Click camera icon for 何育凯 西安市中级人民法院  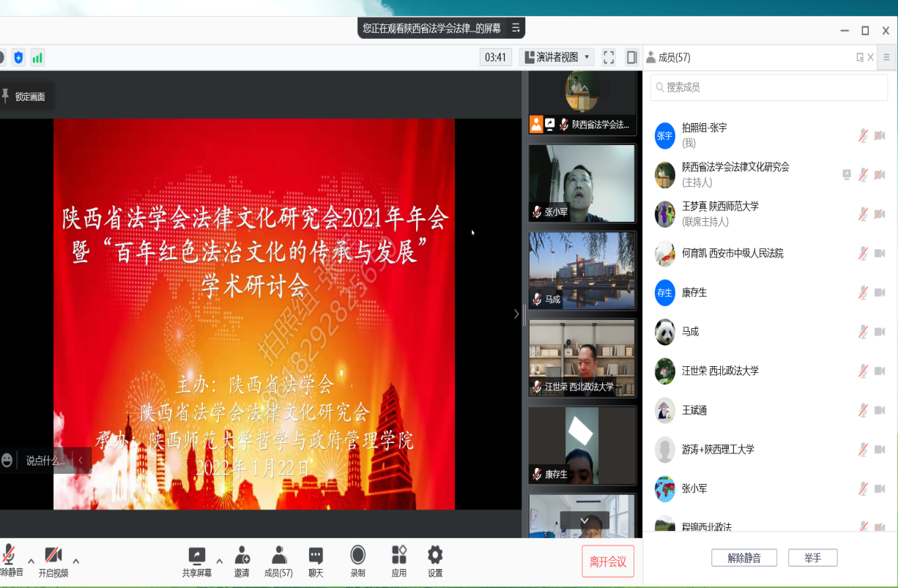pyautogui.click(x=880, y=253)
